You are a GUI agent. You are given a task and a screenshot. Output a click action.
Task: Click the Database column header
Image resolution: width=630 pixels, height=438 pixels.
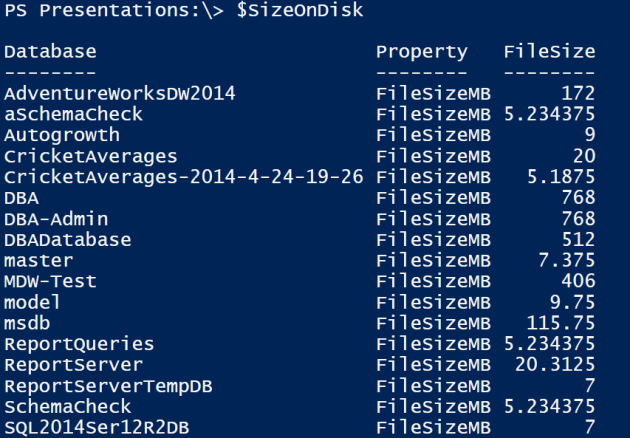click(51, 51)
